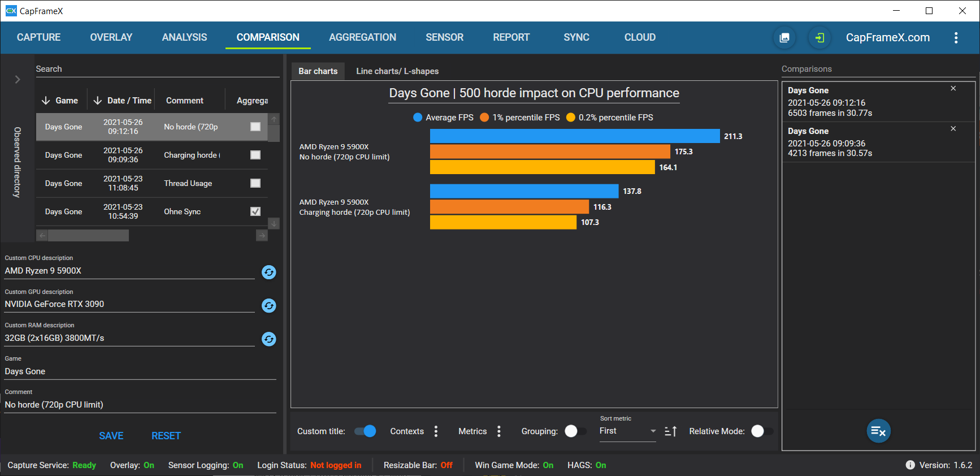Viewport: 980px width, 476px height.
Task: Remove the 09:12:16 Days Gone comparison
Action: 953,89
